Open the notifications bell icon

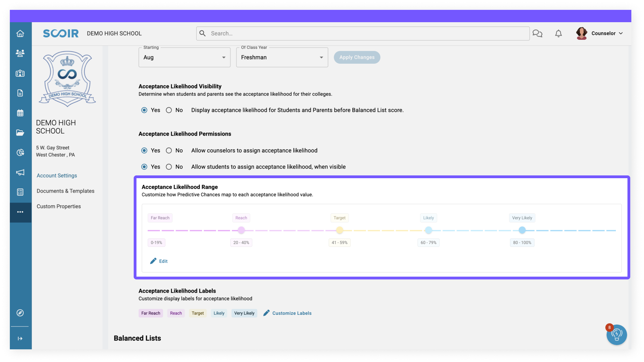[x=559, y=33]
